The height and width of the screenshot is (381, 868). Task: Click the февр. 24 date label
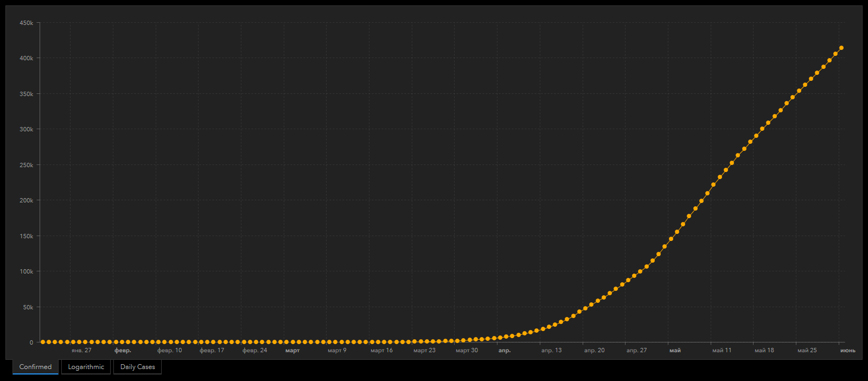click(254, 351)
